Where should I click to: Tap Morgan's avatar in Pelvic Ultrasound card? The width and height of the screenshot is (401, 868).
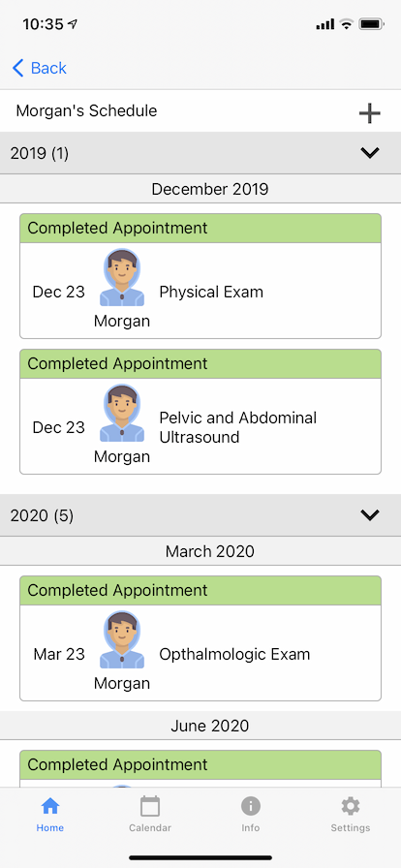click(122, 414)
